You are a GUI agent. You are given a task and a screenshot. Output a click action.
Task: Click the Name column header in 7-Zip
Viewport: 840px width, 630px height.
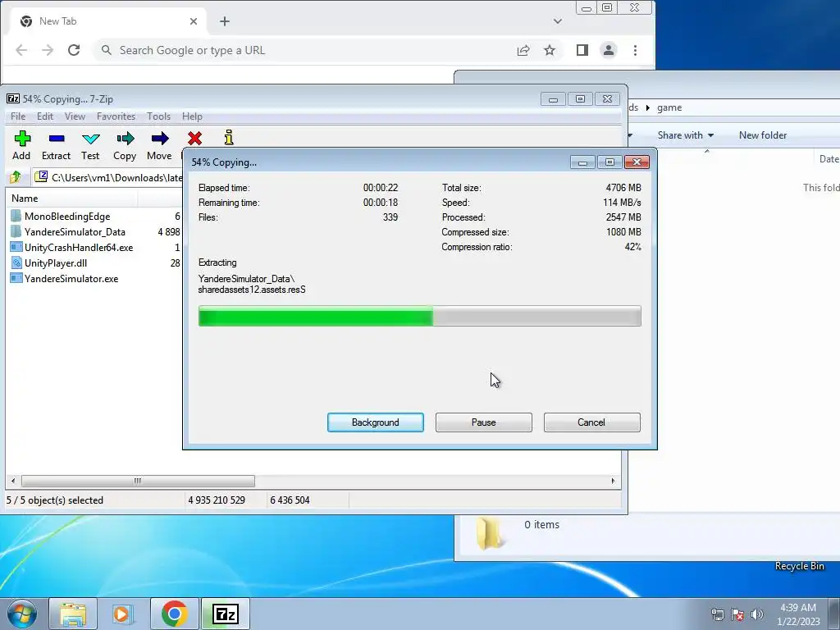(72, 199)
